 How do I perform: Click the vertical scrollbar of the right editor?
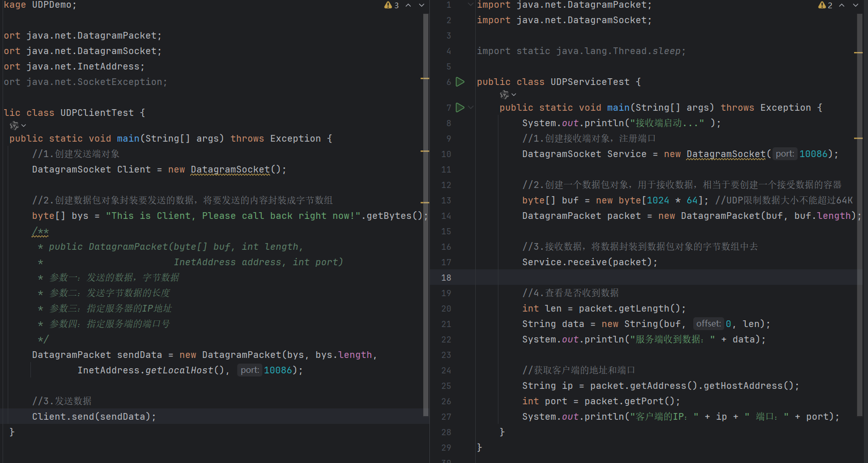tap(860, 214)
